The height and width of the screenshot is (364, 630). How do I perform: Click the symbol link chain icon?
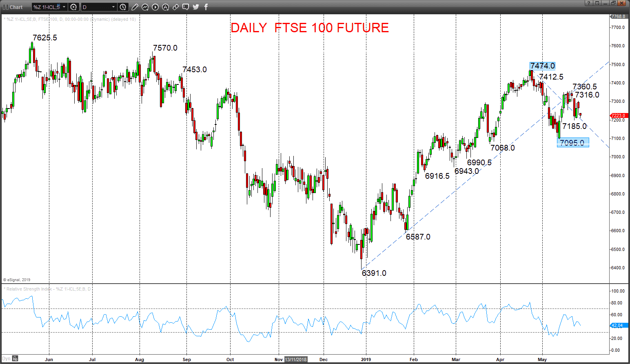point(175,7)
